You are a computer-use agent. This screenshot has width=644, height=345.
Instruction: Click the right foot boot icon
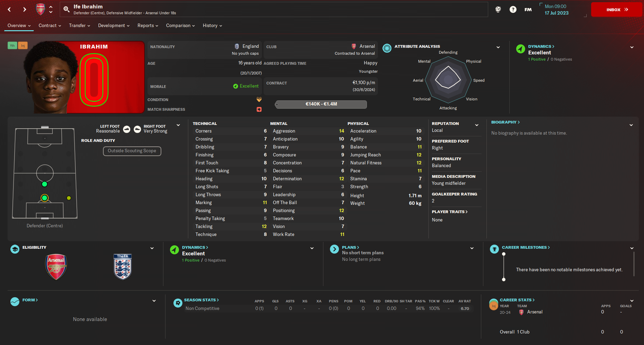pyautogui.click(x=137, y=129)
